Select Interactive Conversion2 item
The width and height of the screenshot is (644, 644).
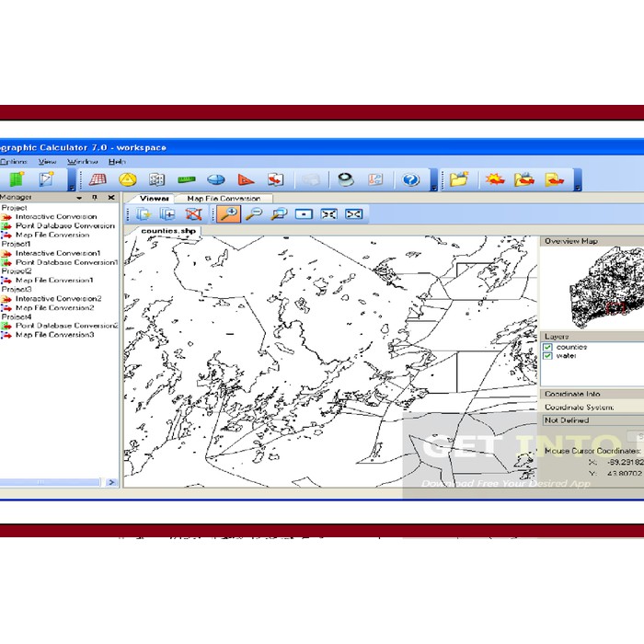pos(58,299)
